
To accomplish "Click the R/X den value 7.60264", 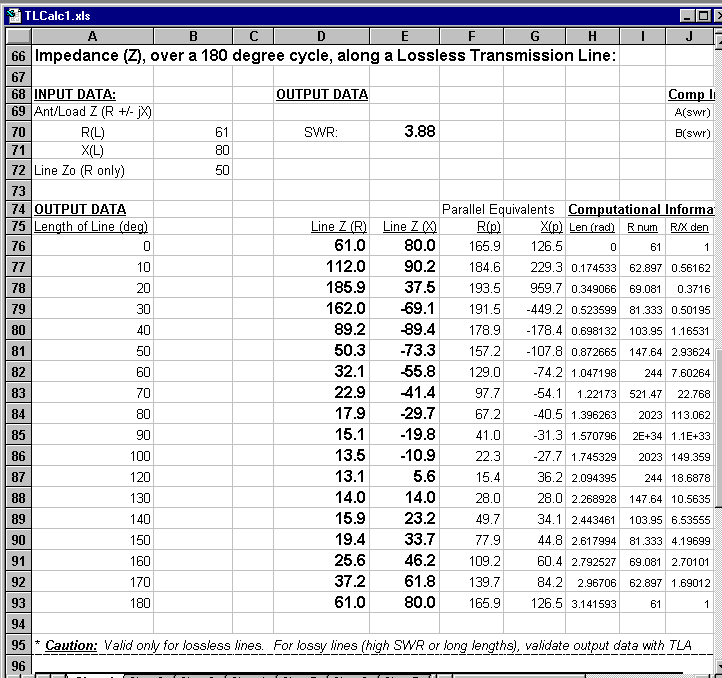I will (x=690, y=373).
